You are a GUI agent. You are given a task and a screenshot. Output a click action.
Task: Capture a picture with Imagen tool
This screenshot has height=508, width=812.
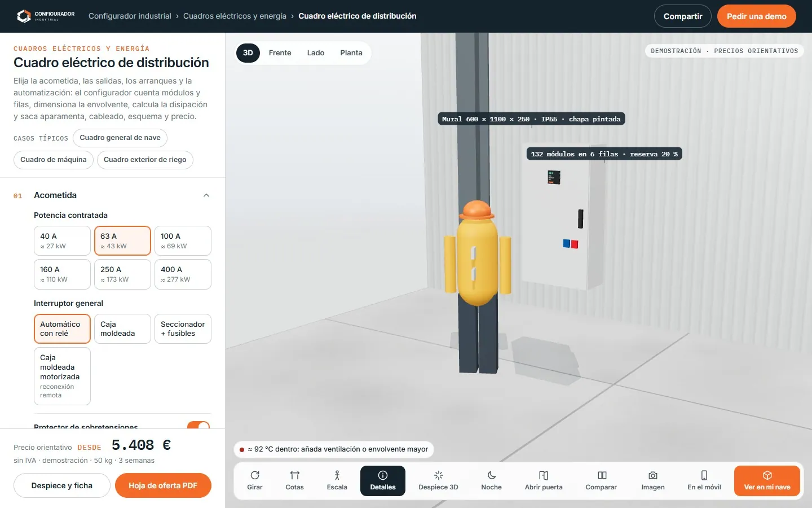click(x=653, y=481)
